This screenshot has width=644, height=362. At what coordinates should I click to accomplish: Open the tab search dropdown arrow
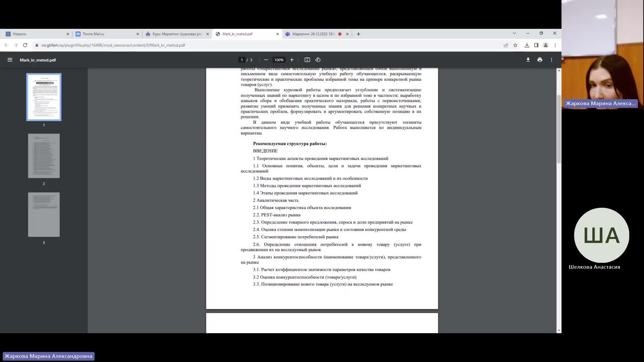click(514, 33)
